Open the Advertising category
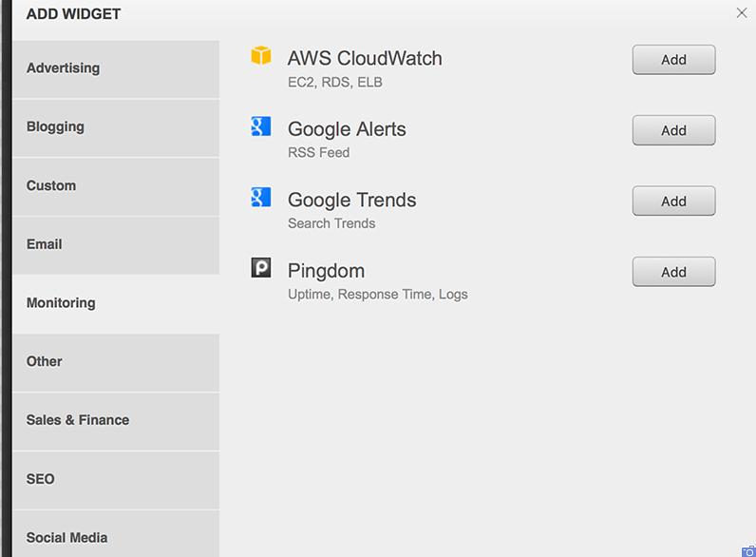Viewport: 756px width, 557px height. tap(116, 69)
